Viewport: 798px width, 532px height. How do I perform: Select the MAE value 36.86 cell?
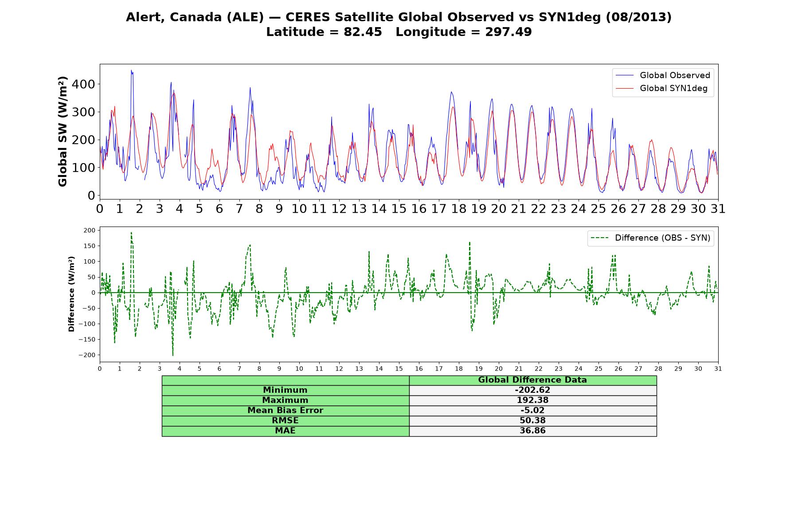click(x=533, y=431)
